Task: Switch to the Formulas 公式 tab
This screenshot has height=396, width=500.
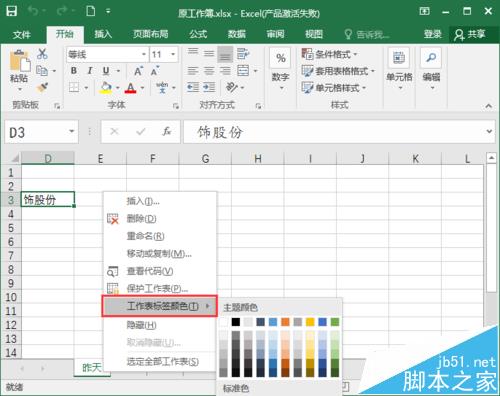Action: (x=198, y=34)
